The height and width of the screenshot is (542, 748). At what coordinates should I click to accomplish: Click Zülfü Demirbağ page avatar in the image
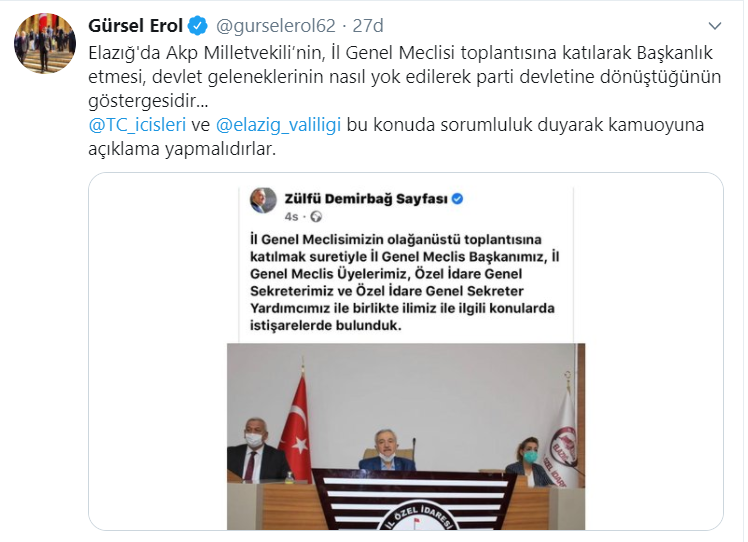tap(263, 200)
